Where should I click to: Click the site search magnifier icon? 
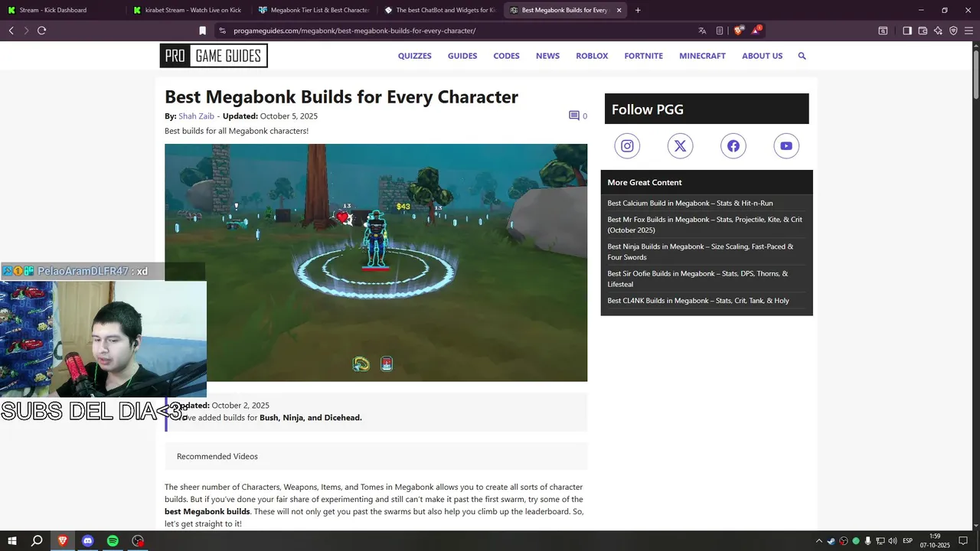coord(802,56)
